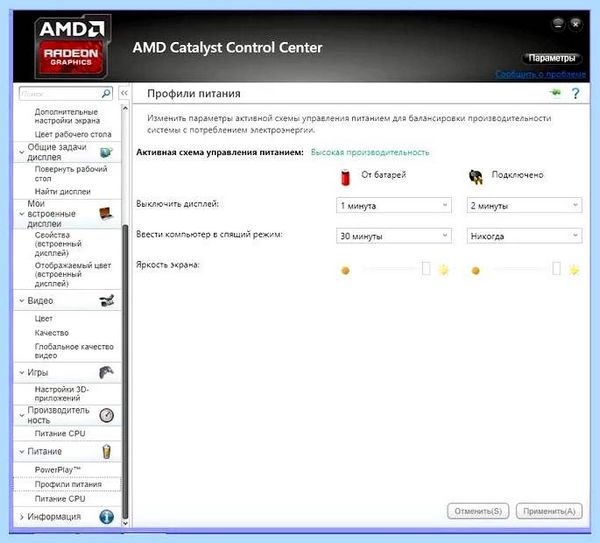Select Профили питания in sidebar
Viewport: 600px width, 543px height.
[68, 484]
